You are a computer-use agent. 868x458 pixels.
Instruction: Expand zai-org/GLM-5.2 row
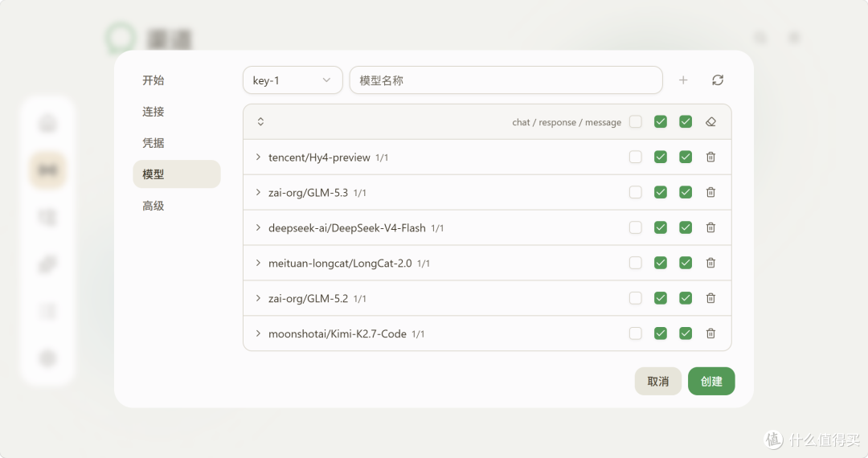coord(258,299)
